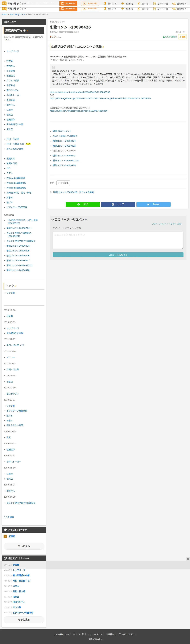Click the Facebook logo icon on シェア button

coord(113,204)
